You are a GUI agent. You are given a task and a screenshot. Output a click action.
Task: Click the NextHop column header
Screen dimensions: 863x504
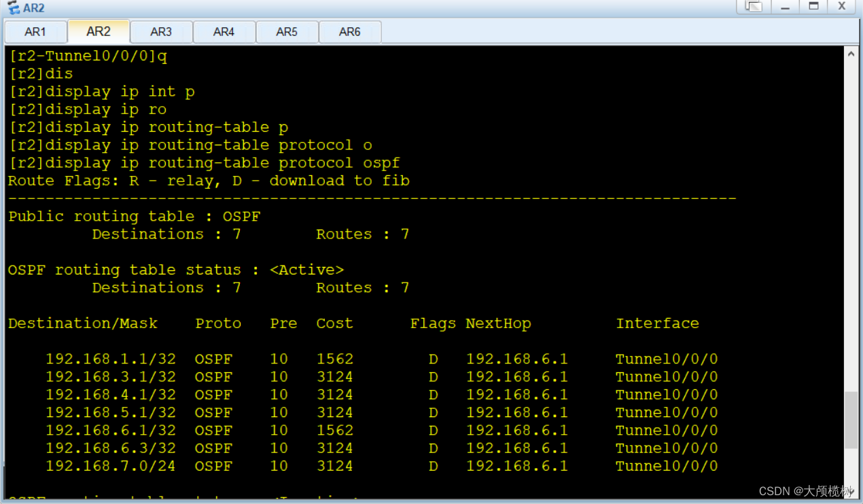tap(498, 323)
